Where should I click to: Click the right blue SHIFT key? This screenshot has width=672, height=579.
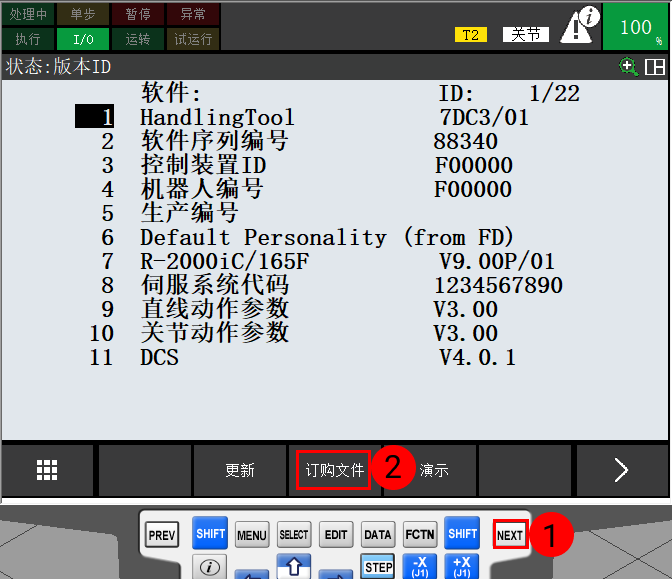[462, 533]
